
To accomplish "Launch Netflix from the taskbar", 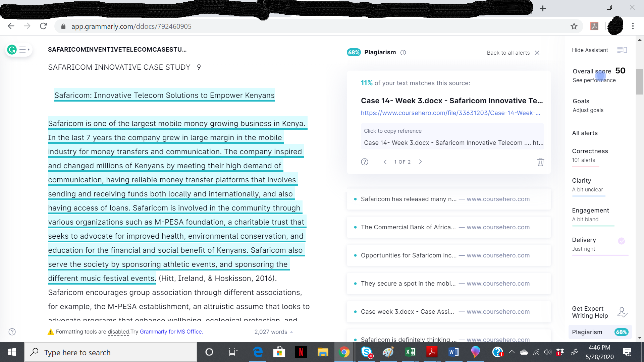I will pos(301,352).
